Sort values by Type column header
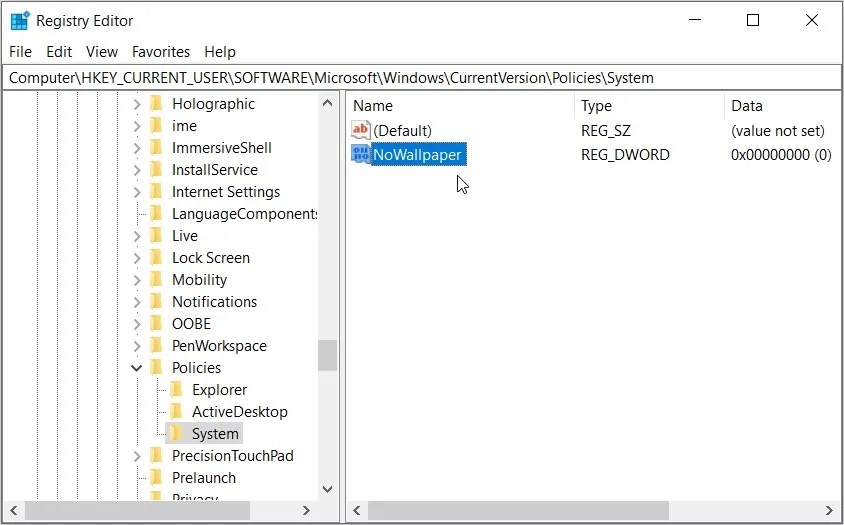Screen dimensions: 844x525 tap(650, 106)
